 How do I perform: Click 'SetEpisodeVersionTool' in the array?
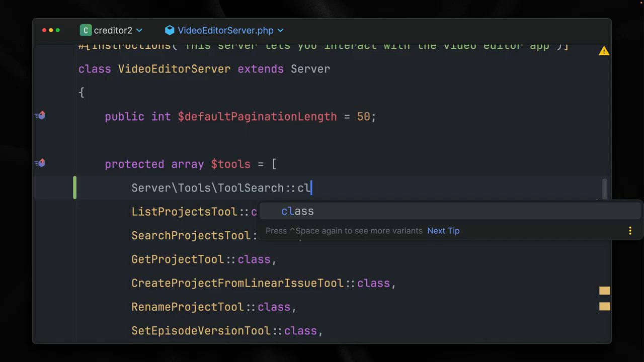tap(201, 331)
